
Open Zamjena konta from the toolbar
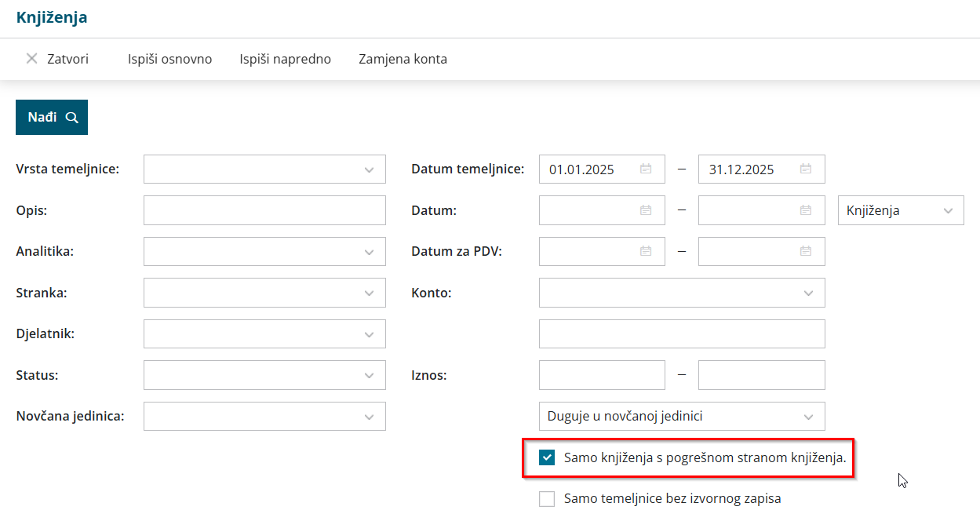click(x=403, y=59)
